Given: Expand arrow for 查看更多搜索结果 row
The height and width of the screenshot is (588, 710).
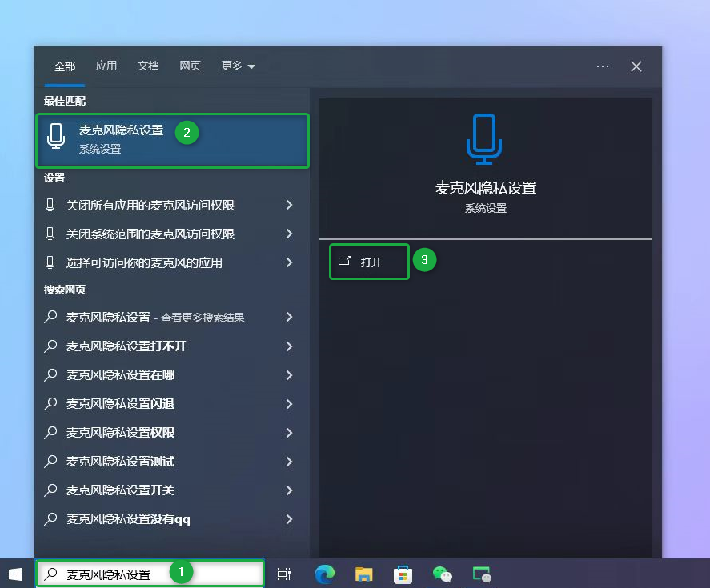Looking at the screenshot, I should click(289, 318).
